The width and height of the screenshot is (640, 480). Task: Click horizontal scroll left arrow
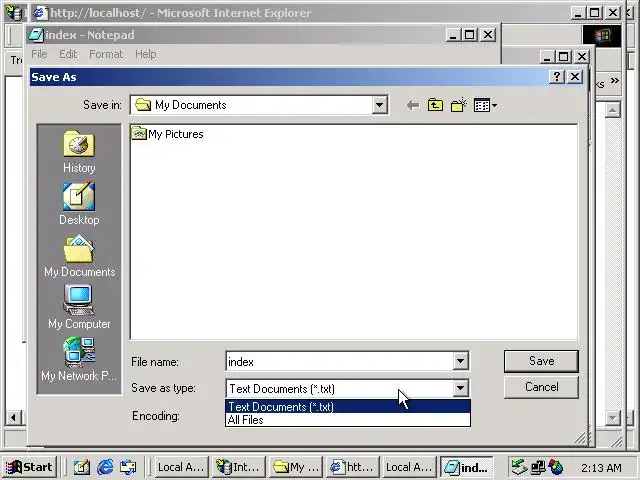pos(13,418)
